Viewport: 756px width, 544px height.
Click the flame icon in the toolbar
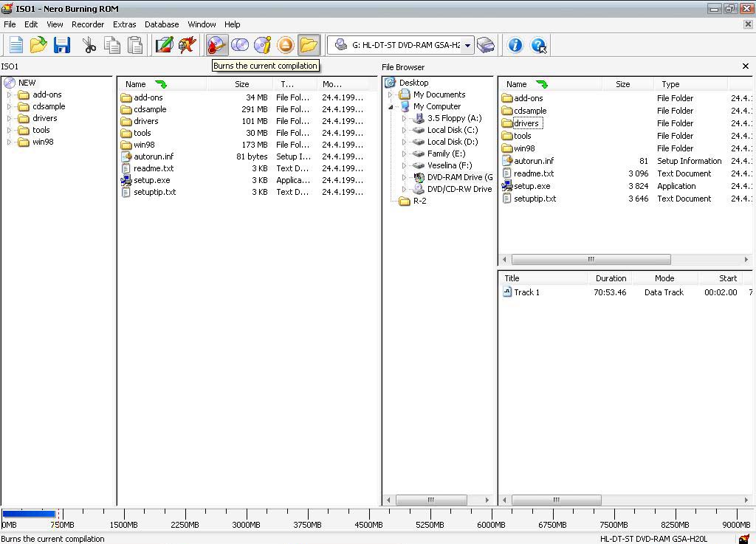pos(187,45)
